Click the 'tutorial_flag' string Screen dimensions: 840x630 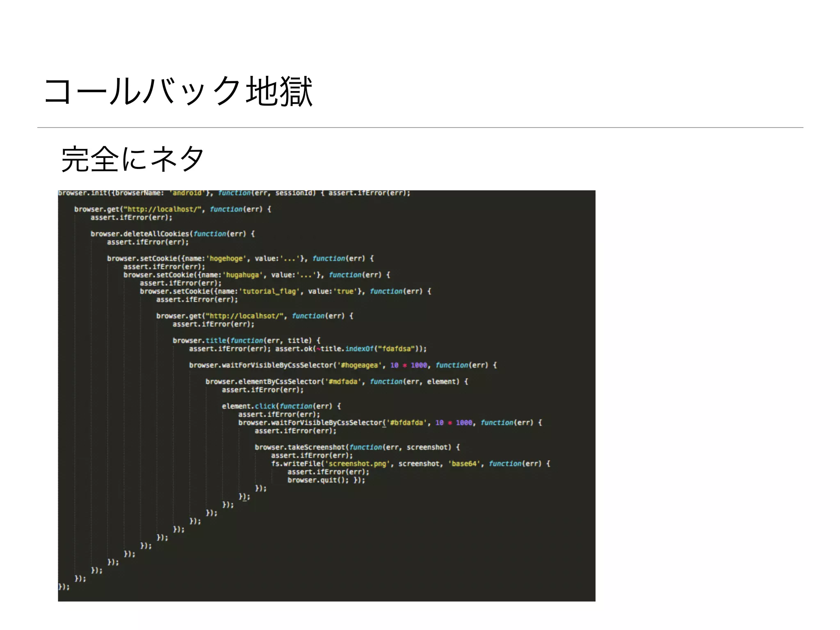pos(269,291)
